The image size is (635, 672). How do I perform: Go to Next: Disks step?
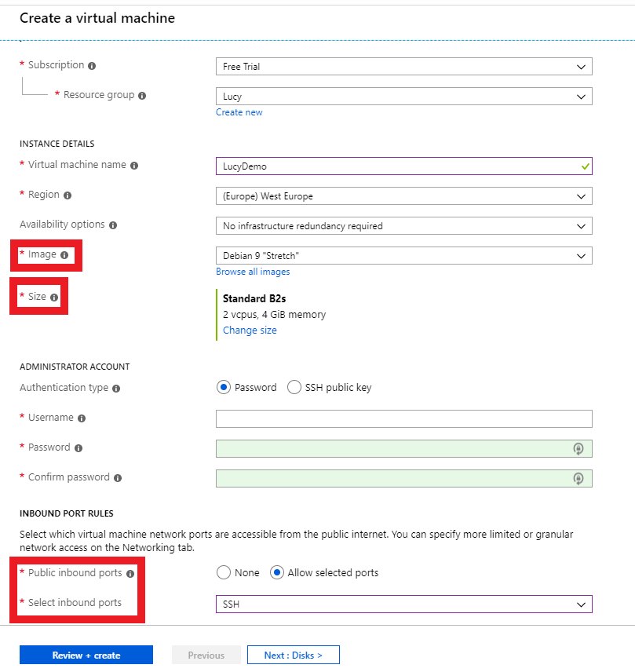pyautogui.click(x=294, y=655)
